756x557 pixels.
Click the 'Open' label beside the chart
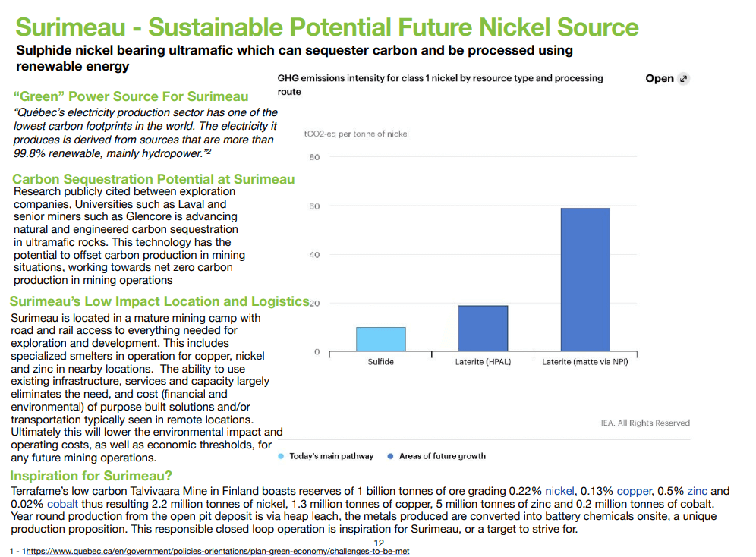(x=659, y=78)
